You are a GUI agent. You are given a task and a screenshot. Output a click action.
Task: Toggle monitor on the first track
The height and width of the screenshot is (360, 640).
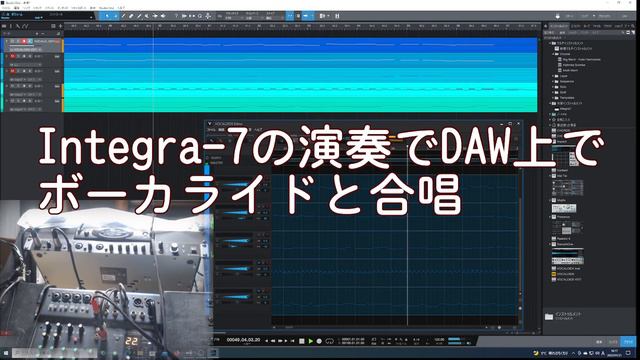click(x=29, y=41)
